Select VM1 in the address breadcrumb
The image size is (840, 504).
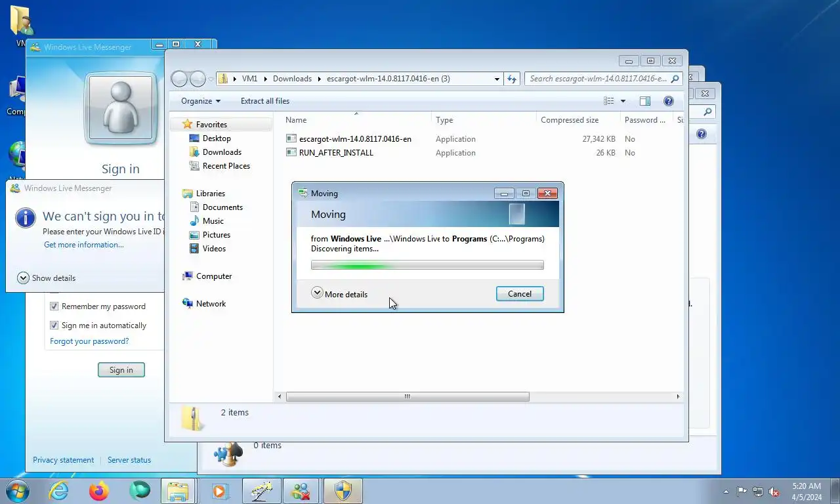point(249,79)
